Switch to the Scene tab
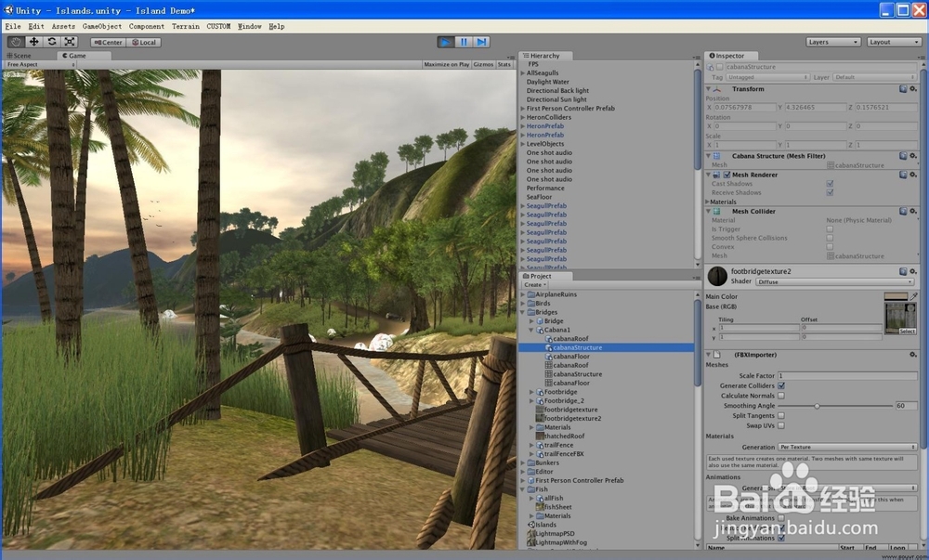929x560 pixels. pyautogui.click(x=19, y=56)
